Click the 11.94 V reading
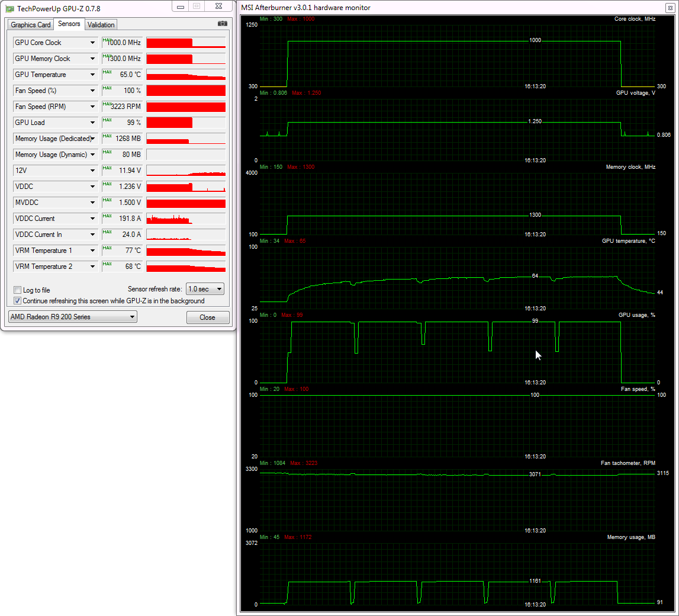The height and width of the screenshot is (616, 679). pyautogui.click(x=122, y=171)
